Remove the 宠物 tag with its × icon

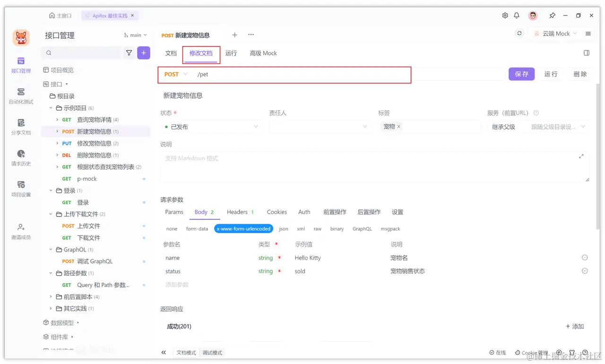pyautogui.click(x=398, y=126)
